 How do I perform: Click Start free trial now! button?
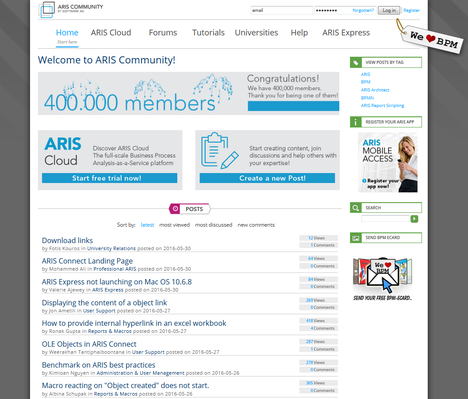point(110,178)
